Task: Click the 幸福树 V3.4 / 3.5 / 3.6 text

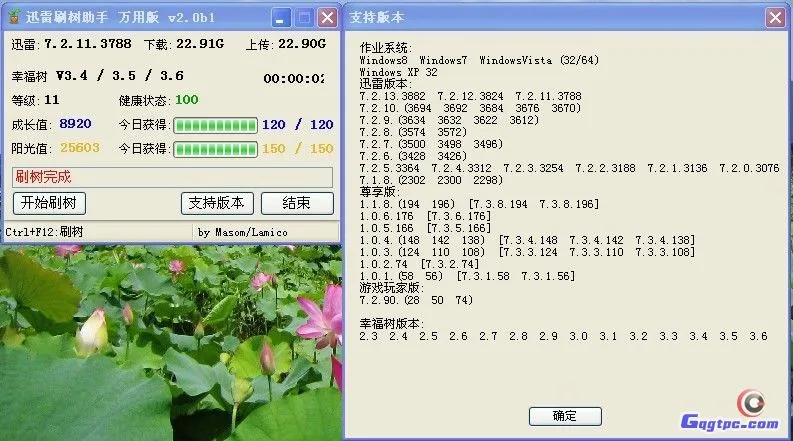Action: 98,76
